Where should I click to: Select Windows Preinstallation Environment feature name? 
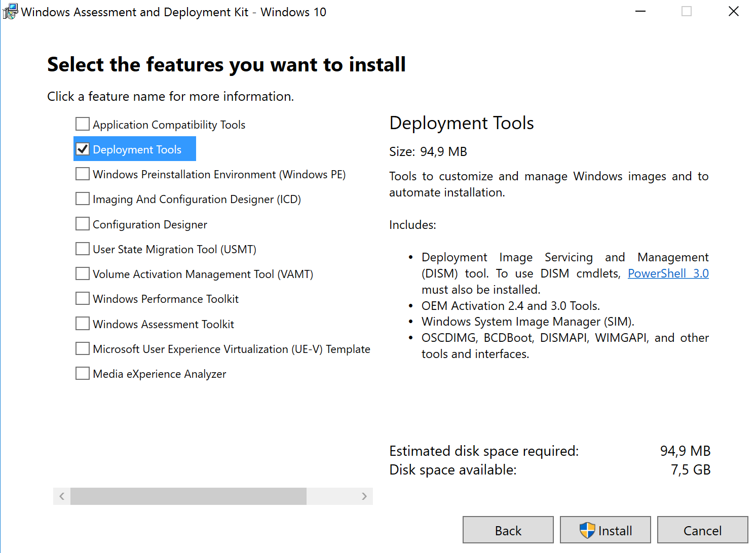[219, 174]
